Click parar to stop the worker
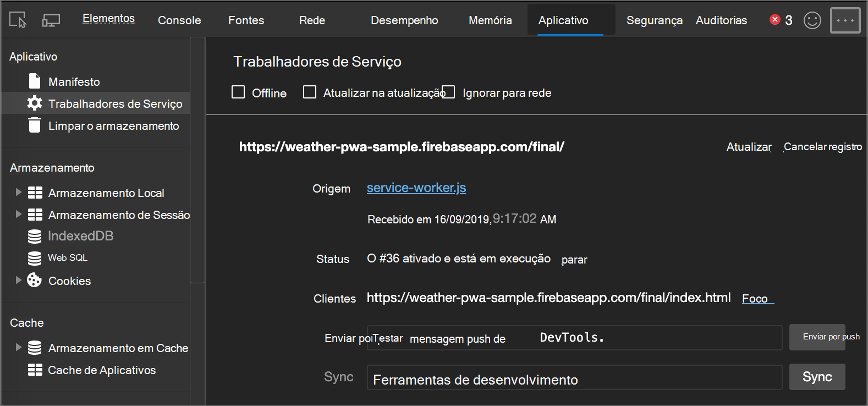The image size is (868, 406). tap(574, 260)
